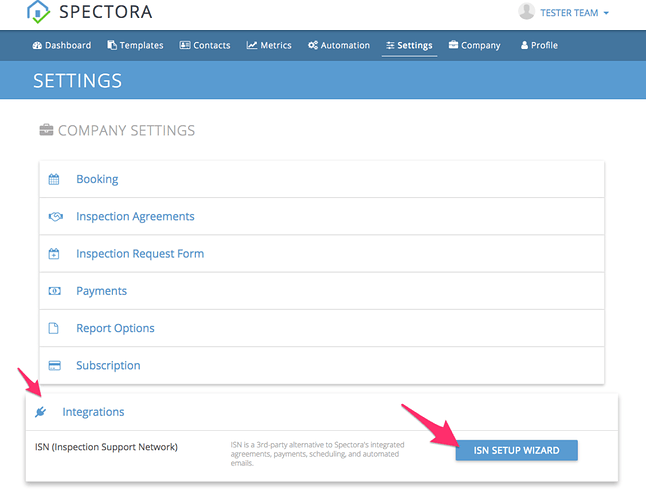Click the Spectora house logo icon

coord(38,13)
